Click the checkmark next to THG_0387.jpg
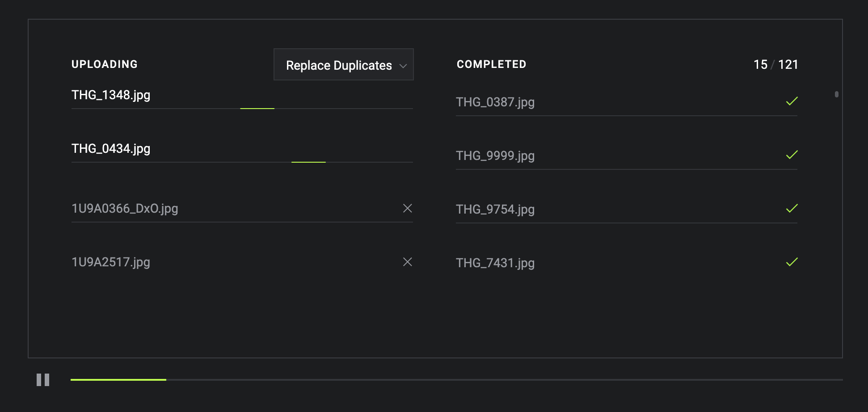 (x=792, y=101)
